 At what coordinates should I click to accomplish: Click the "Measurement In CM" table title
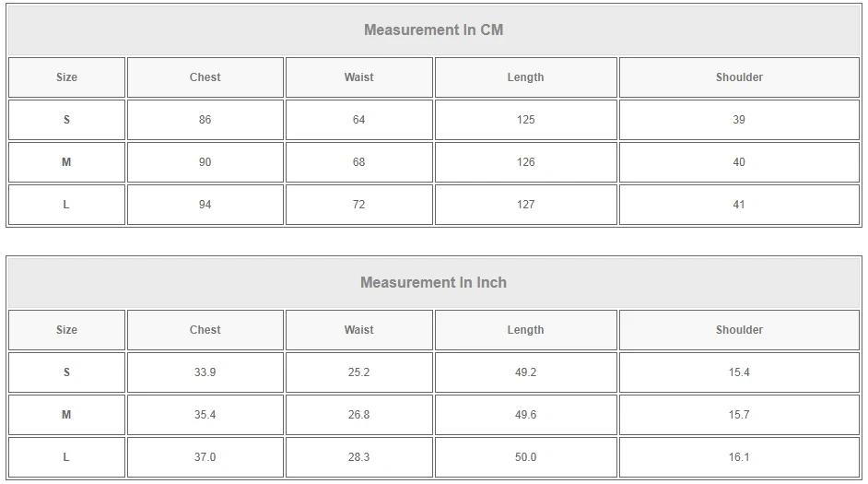pos(433,30)
